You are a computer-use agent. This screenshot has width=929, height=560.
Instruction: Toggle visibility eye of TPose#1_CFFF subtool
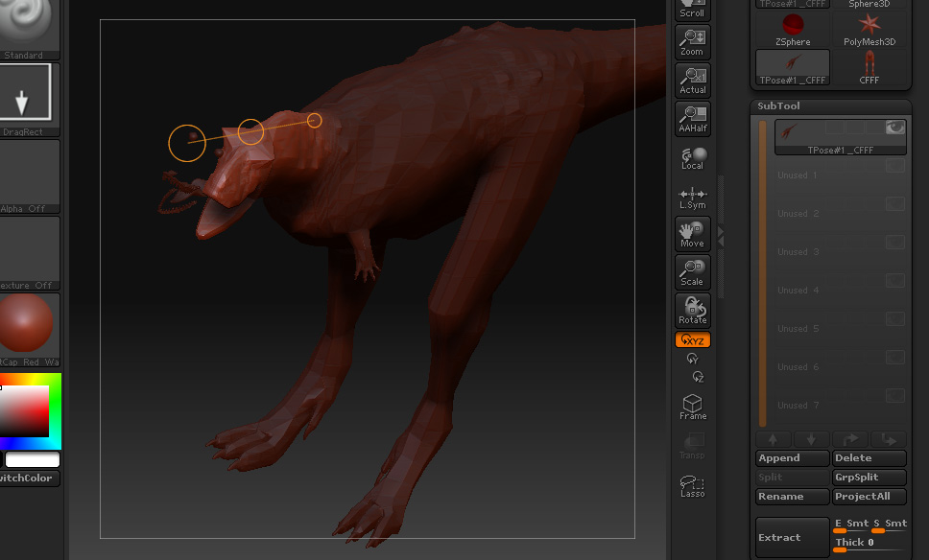coord(895,127)
